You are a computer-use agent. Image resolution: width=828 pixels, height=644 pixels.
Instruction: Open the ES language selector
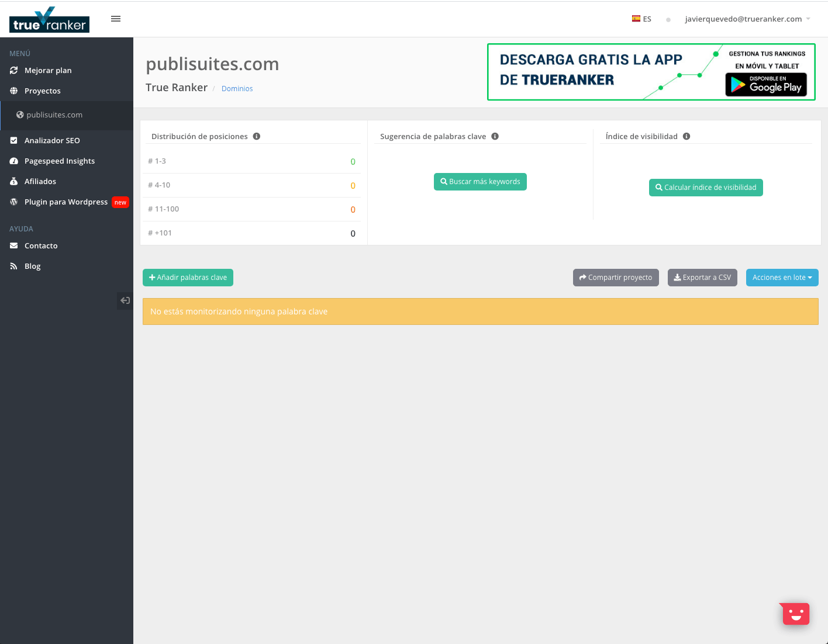(641, 18)
